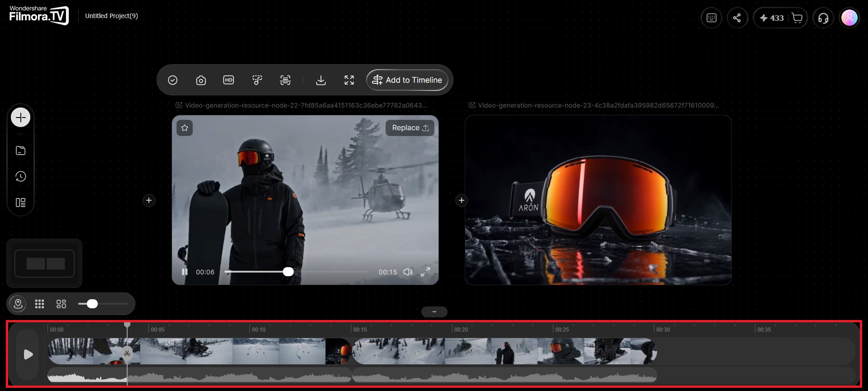
Task: Take a snapshot with camera icon
Action: pyautogui.click(x=201, y=80)
